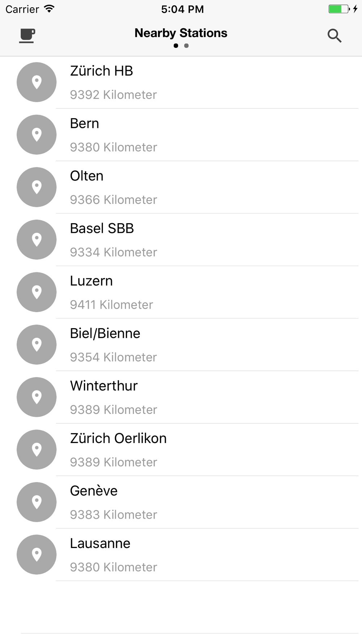Tap the pin icon beside Genève
The height and width of the screenshot is (644, 362).
pyautogui.click(x=37, y=502)
